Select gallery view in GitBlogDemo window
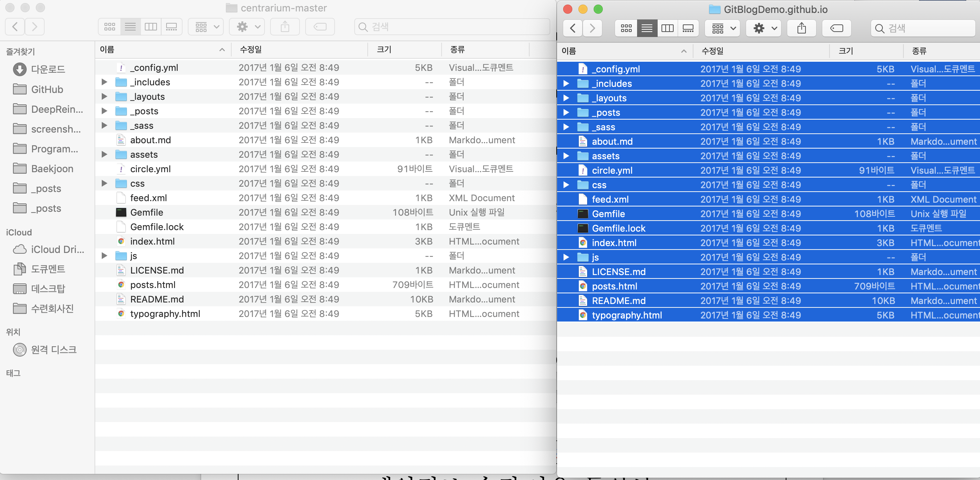 click(688, 28)
